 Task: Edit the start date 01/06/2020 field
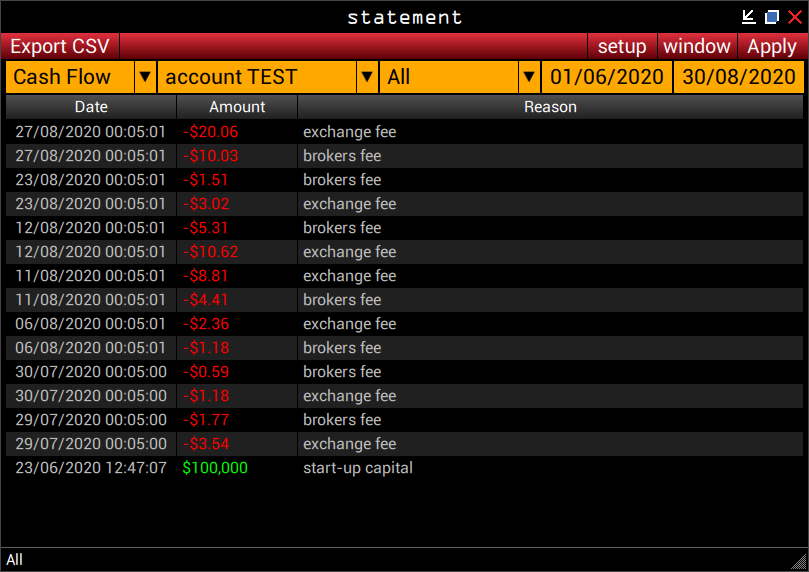607,77
